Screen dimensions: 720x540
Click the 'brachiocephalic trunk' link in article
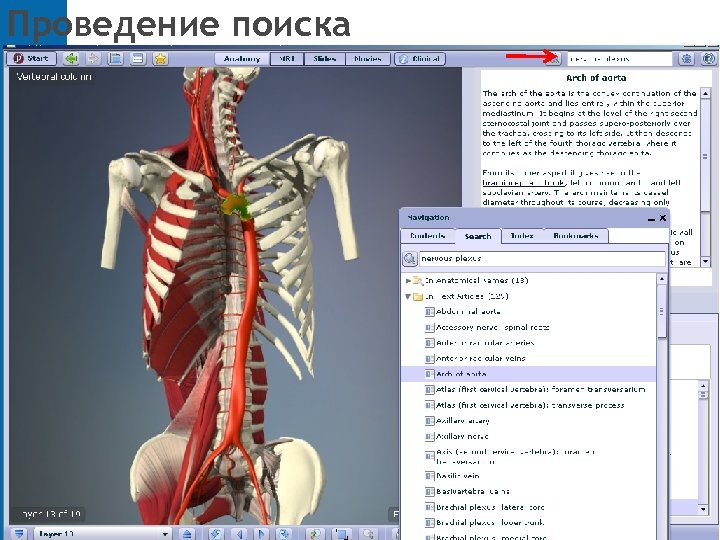pos(524,183)
